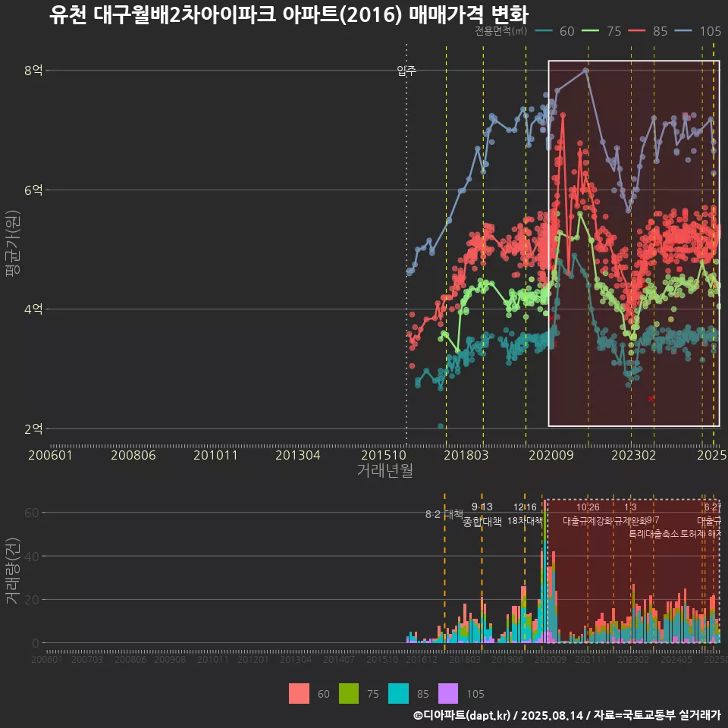Click the 거래년월 x-axis title
Image resolution: width=728 pixels, height=728 pixels.
click(x=385, y=470)
